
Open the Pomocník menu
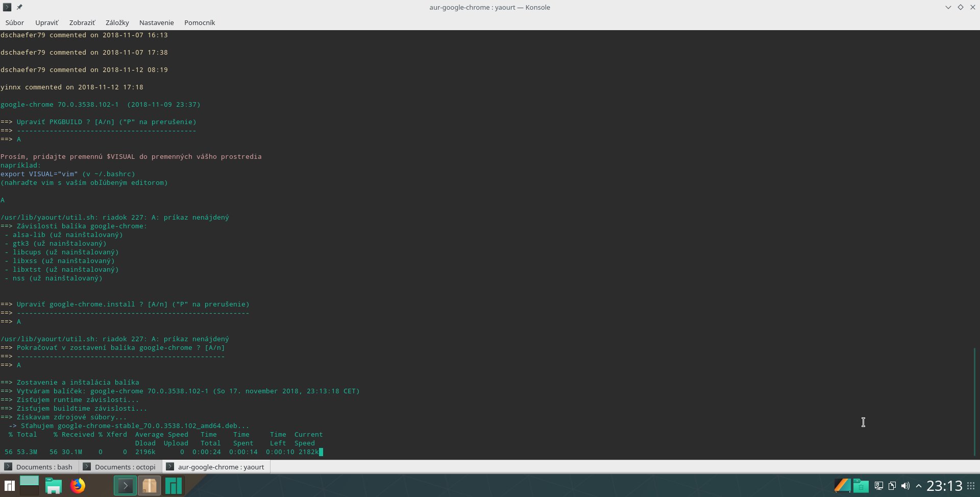[x=200, y=22]
